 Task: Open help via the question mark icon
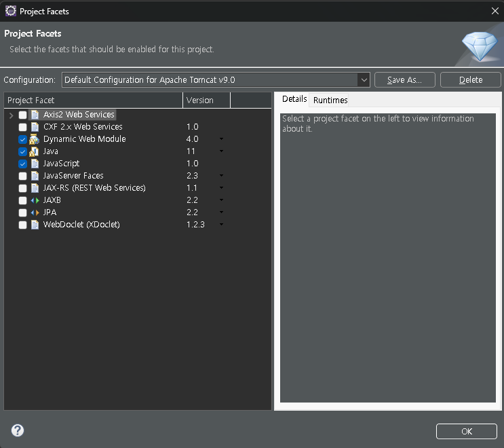(18, 430)
